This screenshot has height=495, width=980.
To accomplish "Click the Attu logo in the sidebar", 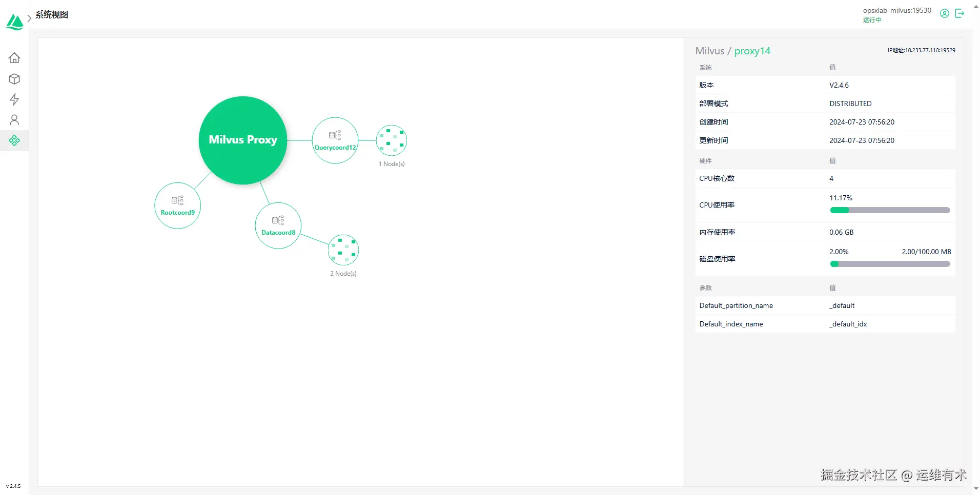I will pos(14,22).
